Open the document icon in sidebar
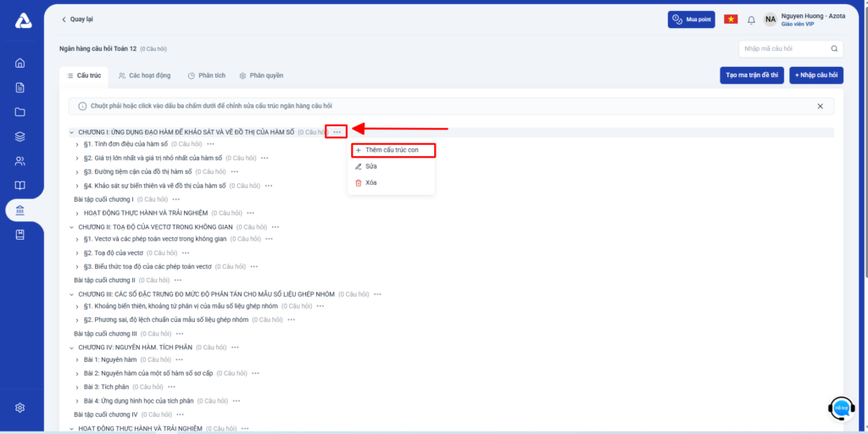Viewport: 868px width, 434px height. 20,87
